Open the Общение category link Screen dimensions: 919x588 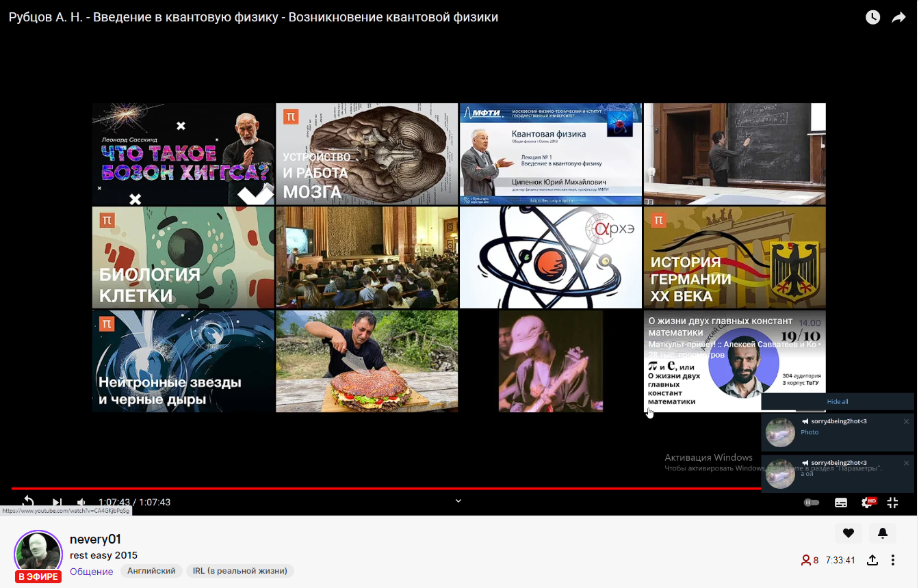[91, 571]
